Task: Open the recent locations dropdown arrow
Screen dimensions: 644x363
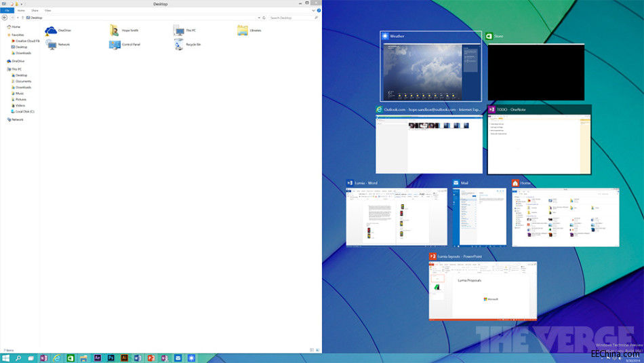Action: click(x=18, y=18)
